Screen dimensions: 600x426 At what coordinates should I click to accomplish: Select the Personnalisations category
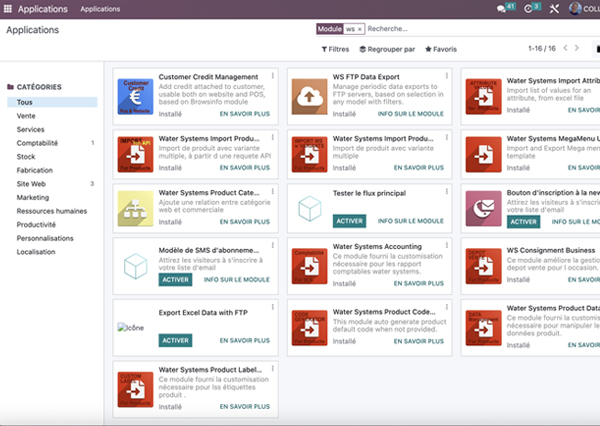click(52, 238)
